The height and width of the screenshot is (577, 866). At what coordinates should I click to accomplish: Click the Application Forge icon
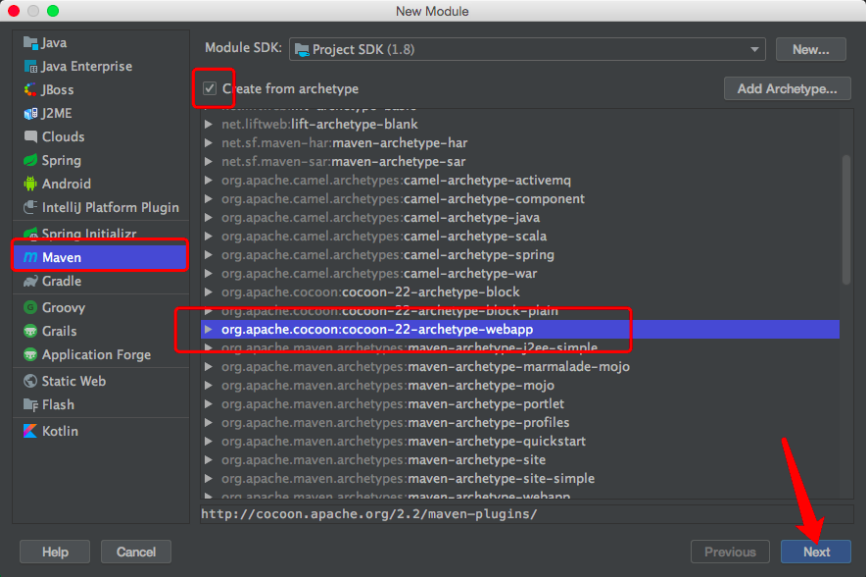pyautogui.click(x=30, y=354)
